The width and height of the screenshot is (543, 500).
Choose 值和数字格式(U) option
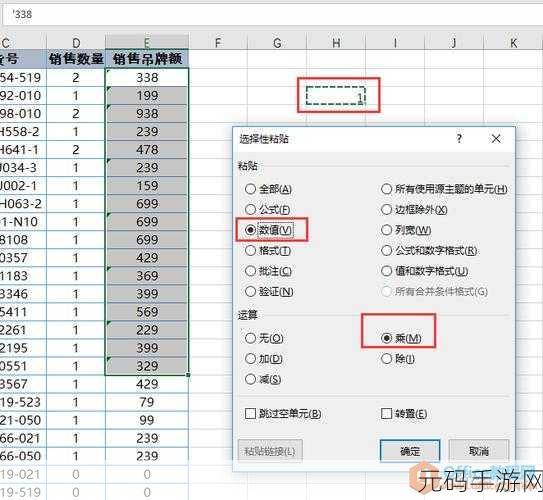tap(425, 271)
